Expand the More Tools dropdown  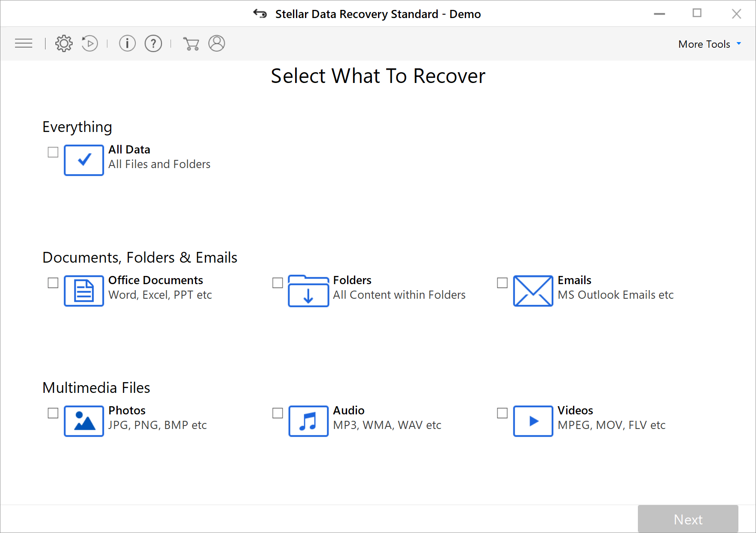pos(710,44)
